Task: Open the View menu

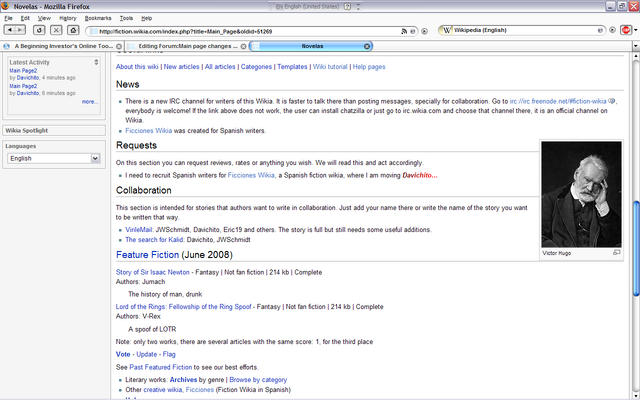Action: [44, 18]
